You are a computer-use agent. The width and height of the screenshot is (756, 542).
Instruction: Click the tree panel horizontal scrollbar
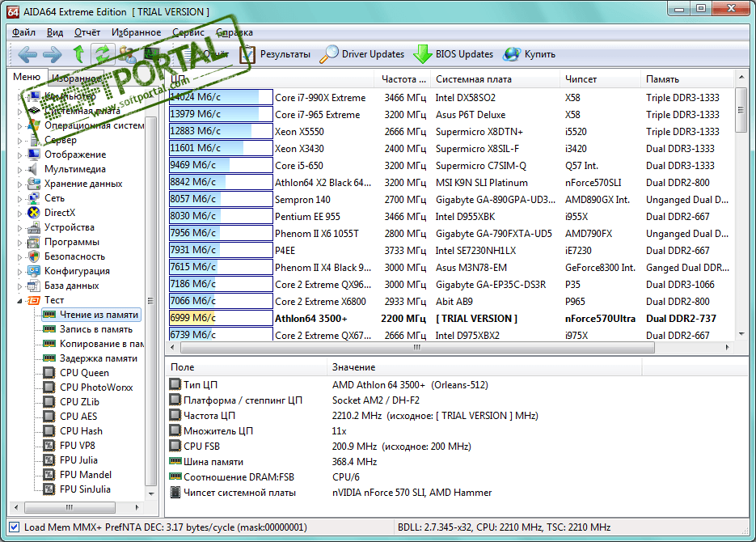(x=76, y=507)
